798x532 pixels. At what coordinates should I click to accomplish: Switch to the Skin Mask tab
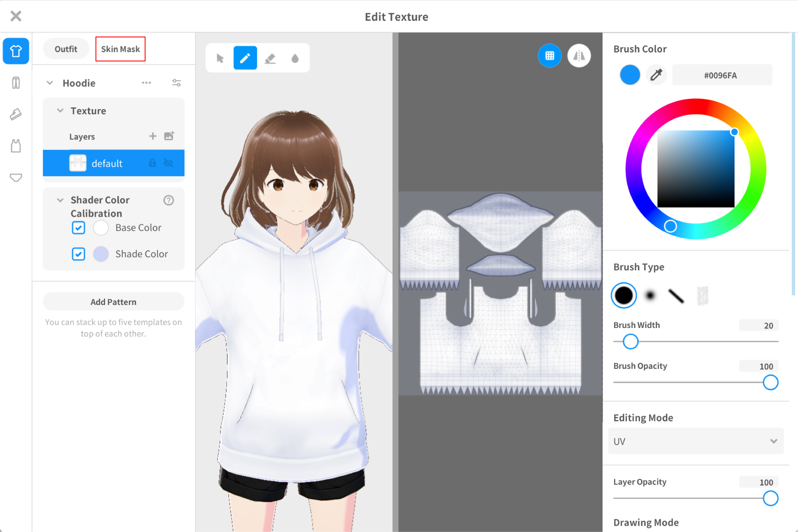pyautogui.click(x=121, y=49)
